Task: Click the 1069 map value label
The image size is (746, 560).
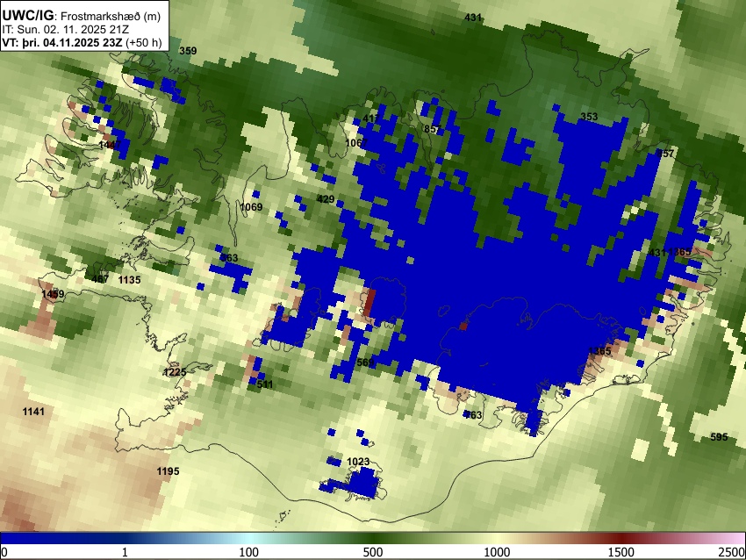Action: pos(251,207)
